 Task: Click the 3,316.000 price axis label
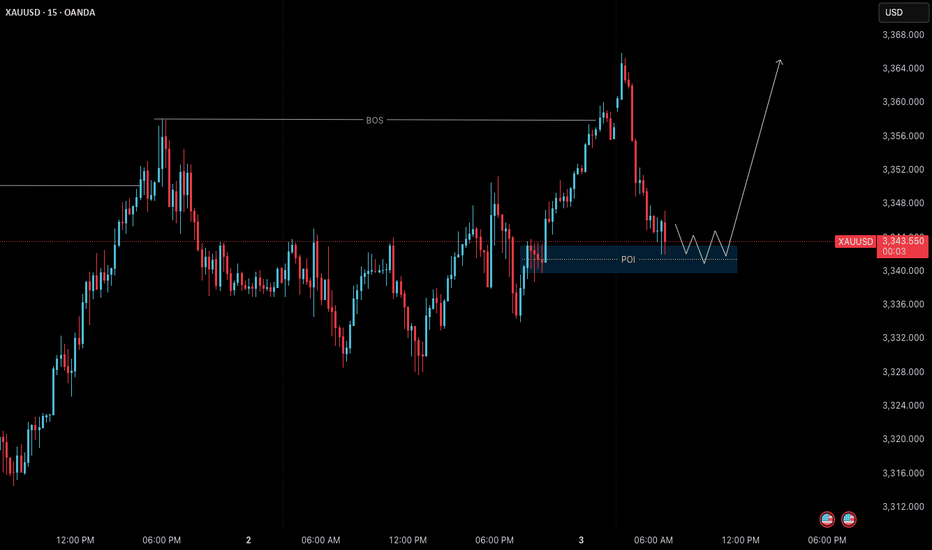903,473
